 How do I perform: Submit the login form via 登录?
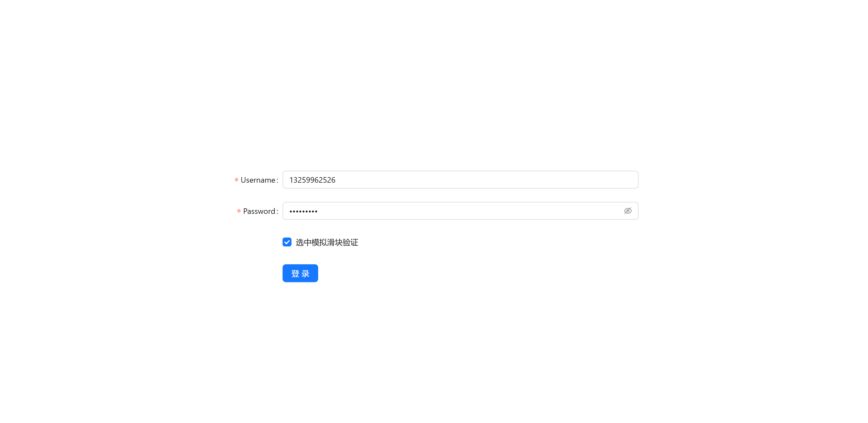tap(300, 273)
